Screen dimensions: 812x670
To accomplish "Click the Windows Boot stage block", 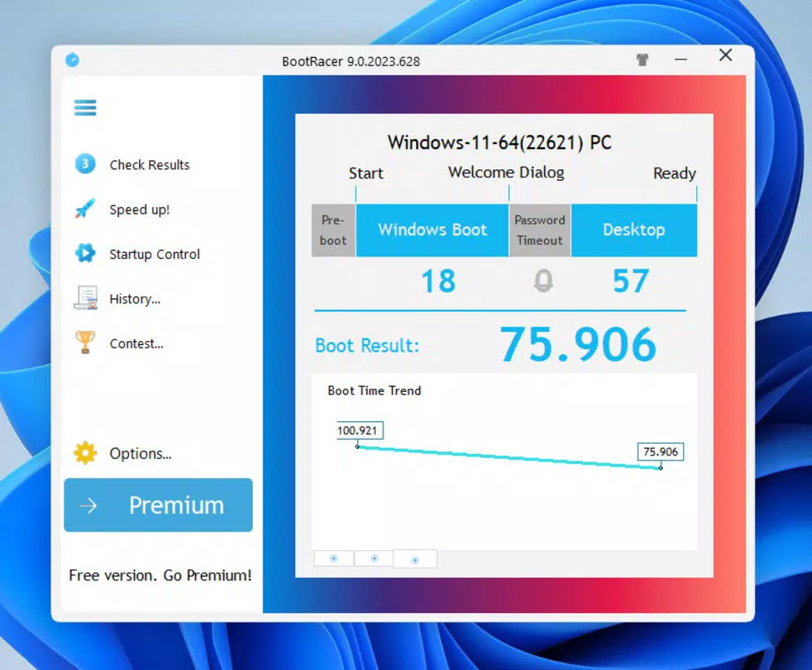I will pos(433,230).
